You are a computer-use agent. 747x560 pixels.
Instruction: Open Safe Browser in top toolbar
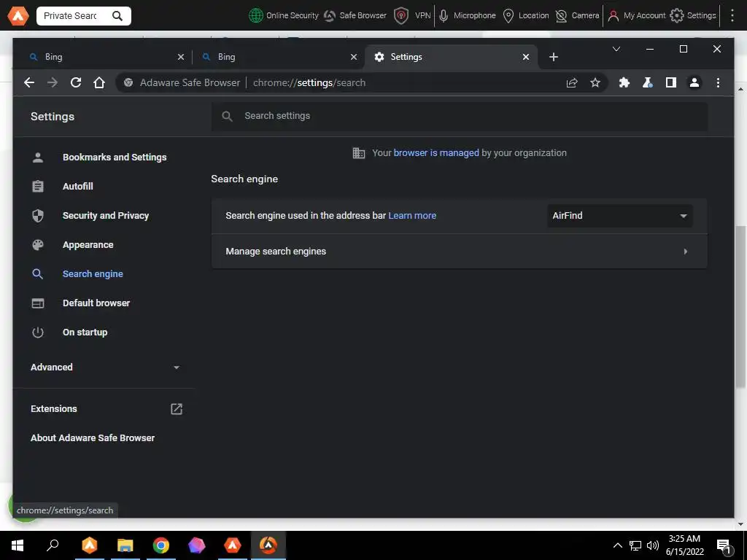click(355, 16)
